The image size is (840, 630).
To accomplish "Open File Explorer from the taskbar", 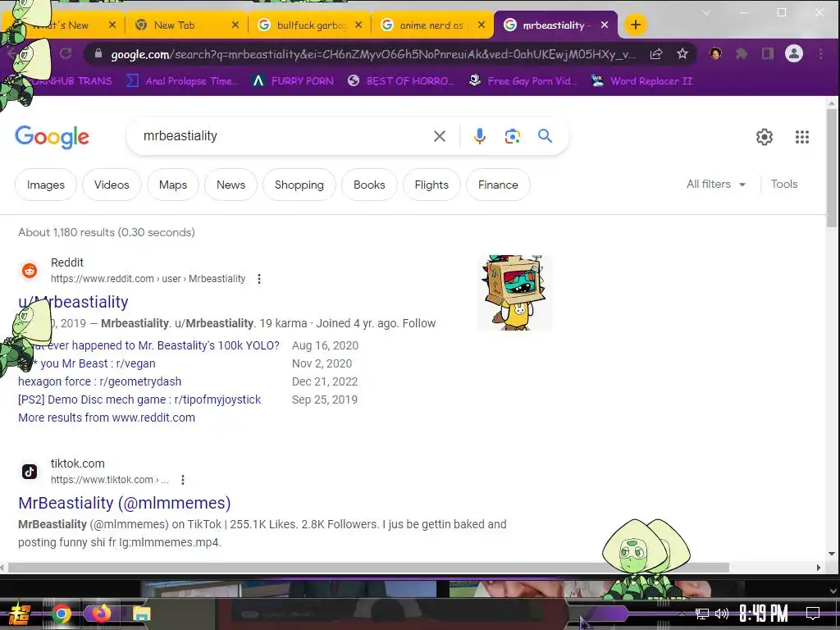I will (x=141, y=614).
